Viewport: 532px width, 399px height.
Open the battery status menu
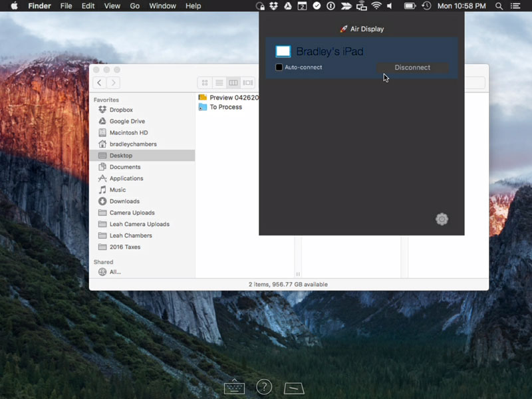410,6
